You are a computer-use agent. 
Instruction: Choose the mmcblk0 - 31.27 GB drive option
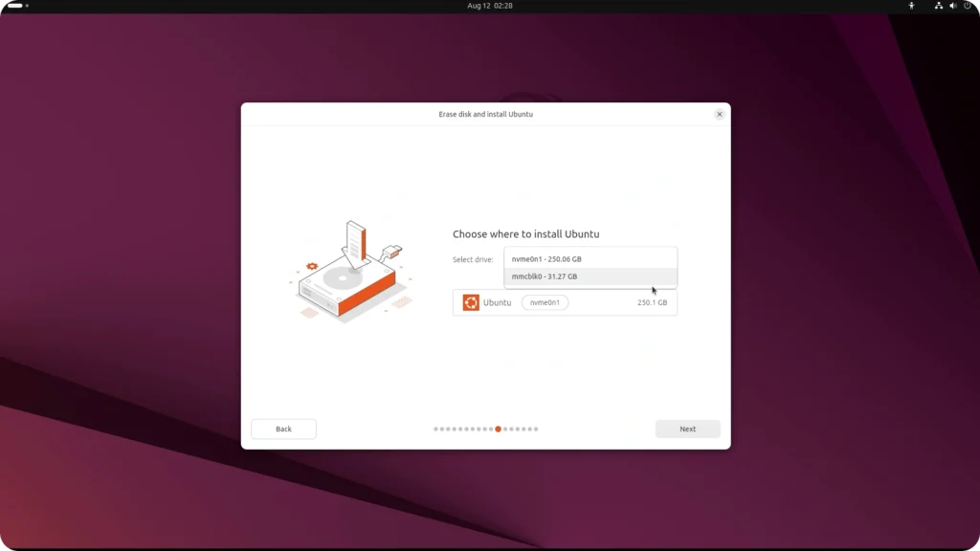tap(590, 276)
